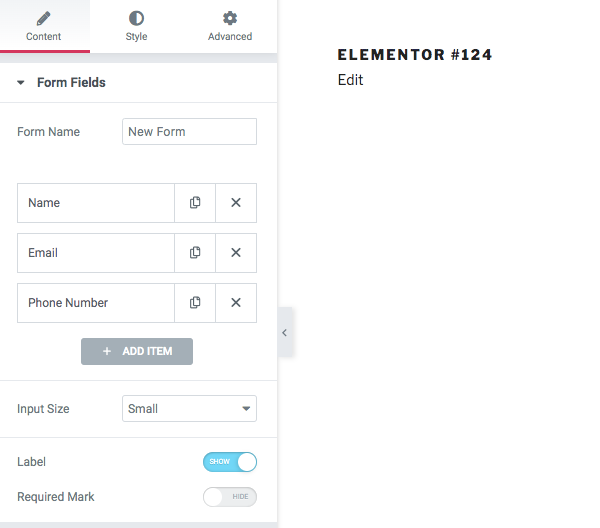Open the Input Size dropdown
The image size is (600, 528).
click(189, 409)
